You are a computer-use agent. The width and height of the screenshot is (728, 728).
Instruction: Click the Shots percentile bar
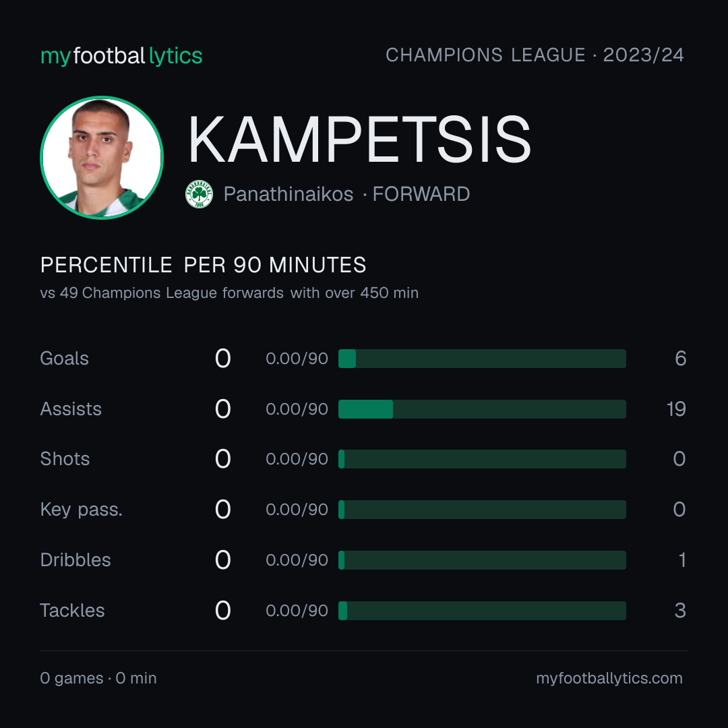[482, 459]
